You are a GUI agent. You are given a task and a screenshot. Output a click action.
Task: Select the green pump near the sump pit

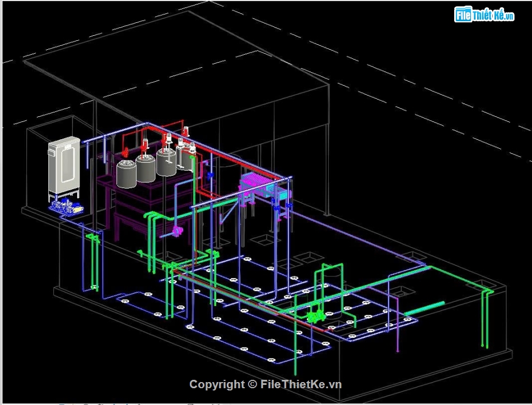pyautogui.click(x=314, y=317)
